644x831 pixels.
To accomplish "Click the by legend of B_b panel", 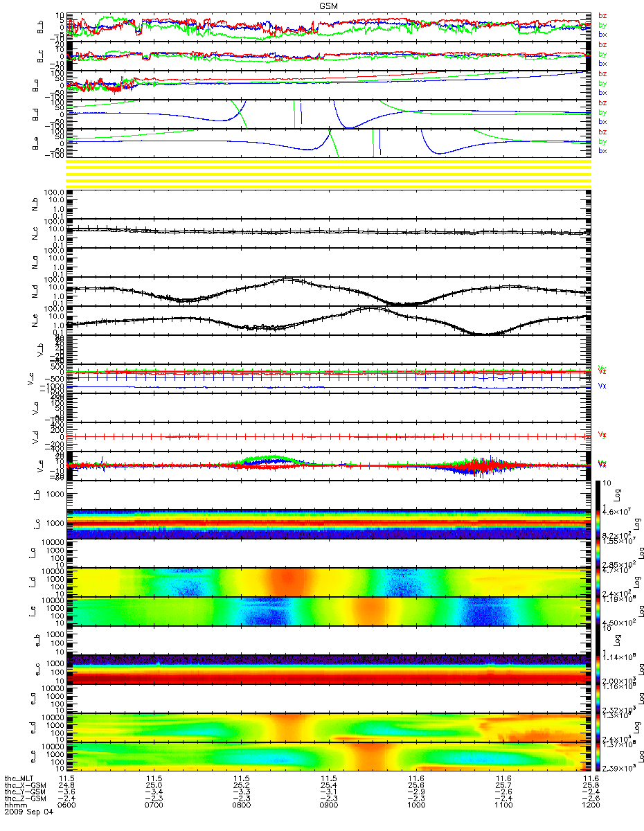I will [x=602, y=25].
